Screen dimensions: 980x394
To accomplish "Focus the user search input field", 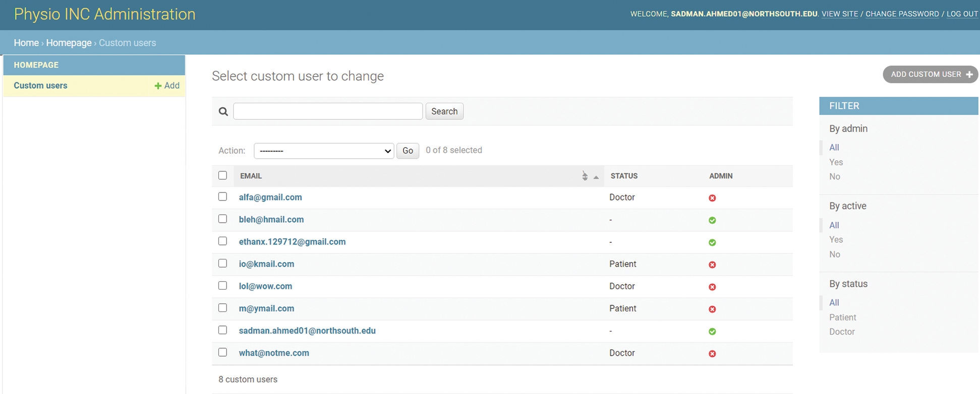I will 328,111.
